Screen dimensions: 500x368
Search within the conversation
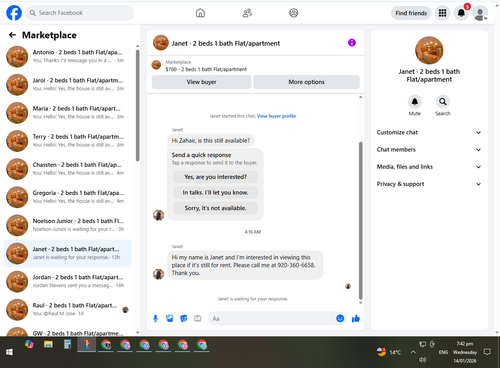tap(443, 102)
